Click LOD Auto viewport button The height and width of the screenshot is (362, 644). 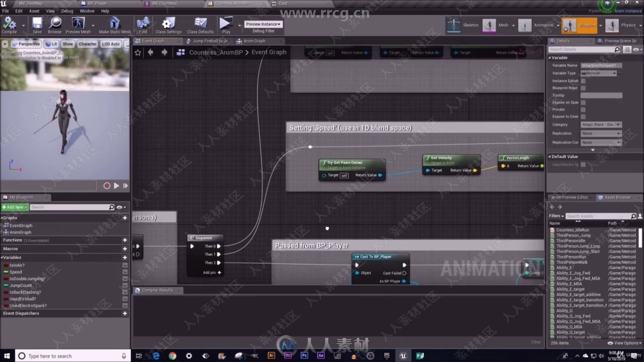[x=111, y=44]
